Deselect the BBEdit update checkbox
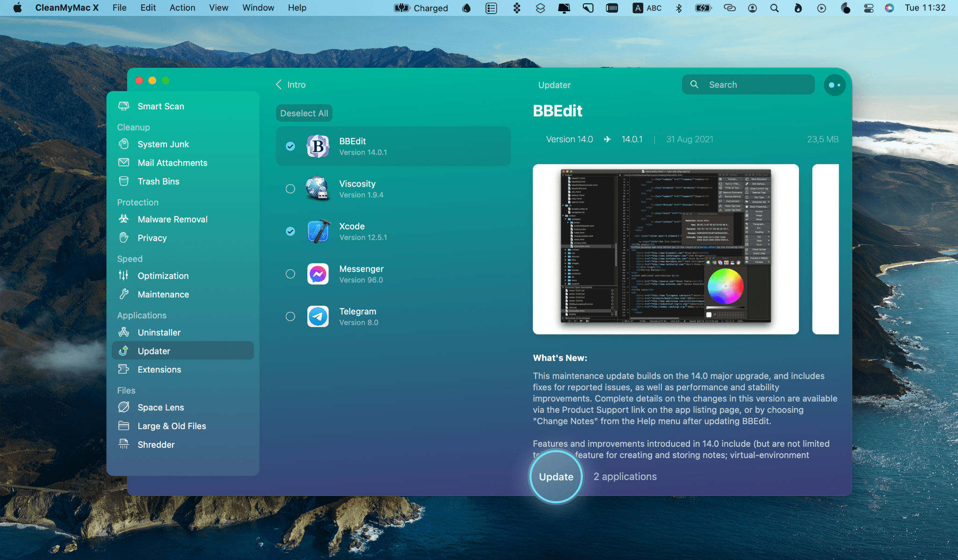 click(290, 146)
